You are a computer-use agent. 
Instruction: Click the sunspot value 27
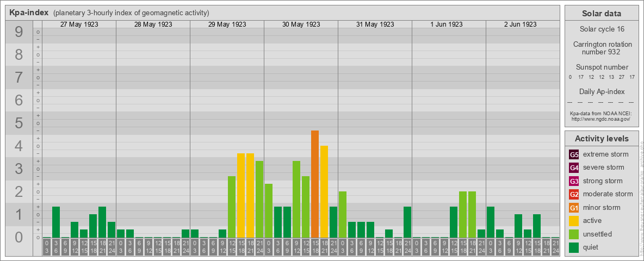[x=621, y=77]
